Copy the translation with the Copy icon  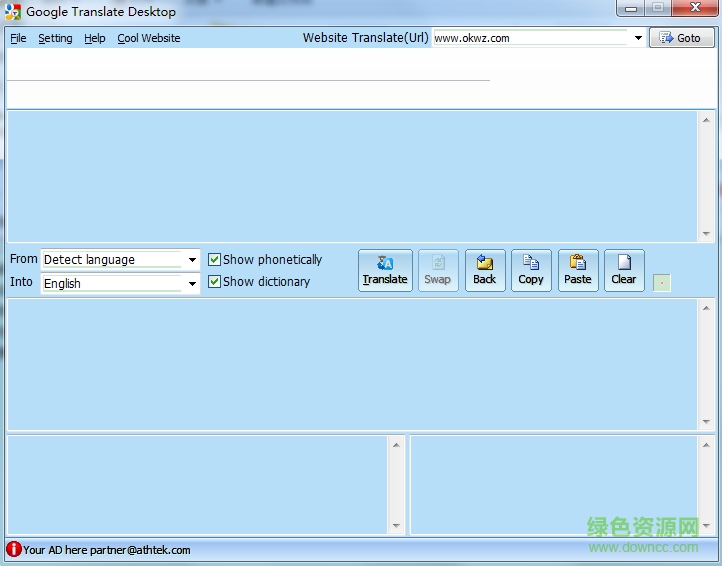tap(531, 264)
